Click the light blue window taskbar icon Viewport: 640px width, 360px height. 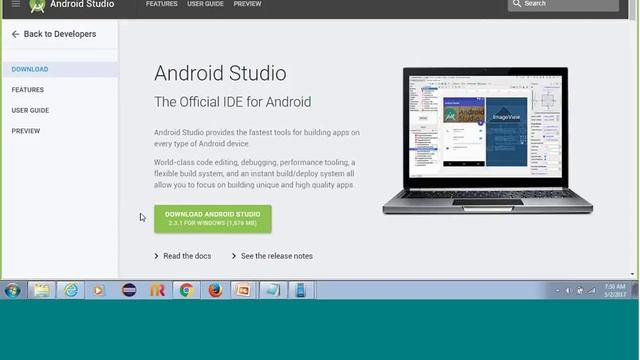pyautogui.click(x=272, y=290)
